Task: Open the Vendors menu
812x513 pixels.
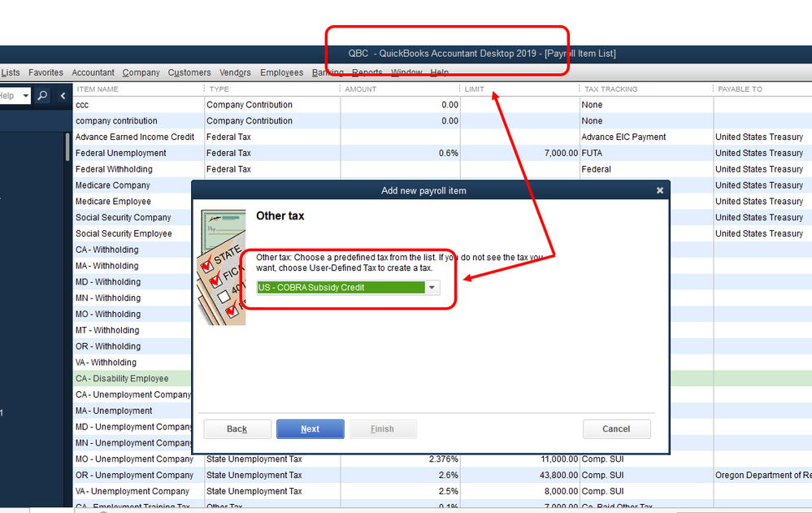Action: 235,72
